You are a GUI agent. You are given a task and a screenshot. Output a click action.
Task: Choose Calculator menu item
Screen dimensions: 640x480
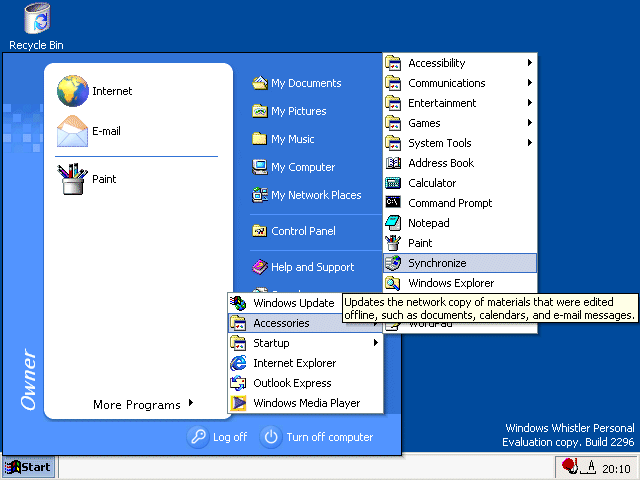pyautogui.click(x=460, y=183)
